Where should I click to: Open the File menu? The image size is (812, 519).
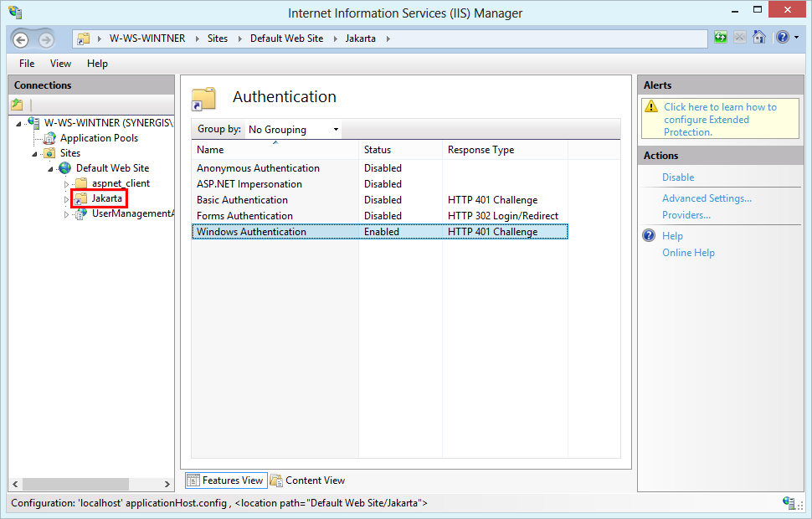[x=26, y=63]
